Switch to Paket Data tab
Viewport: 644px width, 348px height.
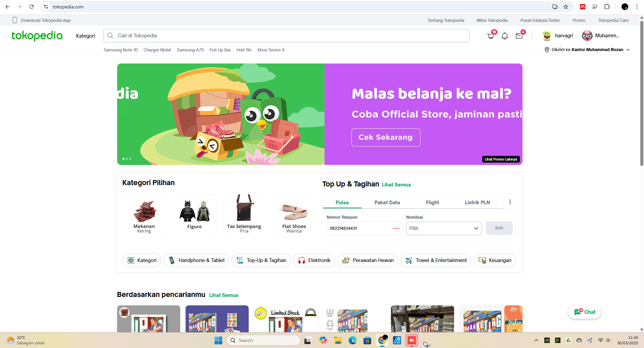(x=387, y=202)
